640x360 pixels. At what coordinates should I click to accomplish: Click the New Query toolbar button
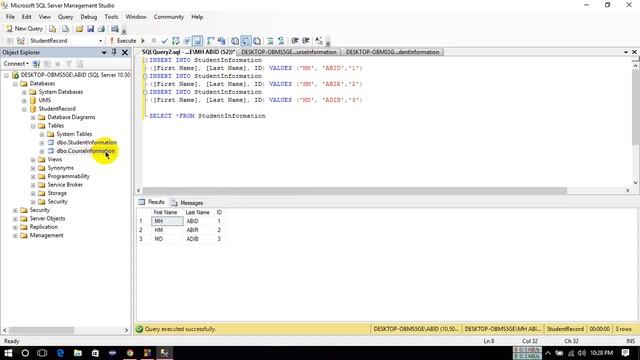(x=24, y=29)
